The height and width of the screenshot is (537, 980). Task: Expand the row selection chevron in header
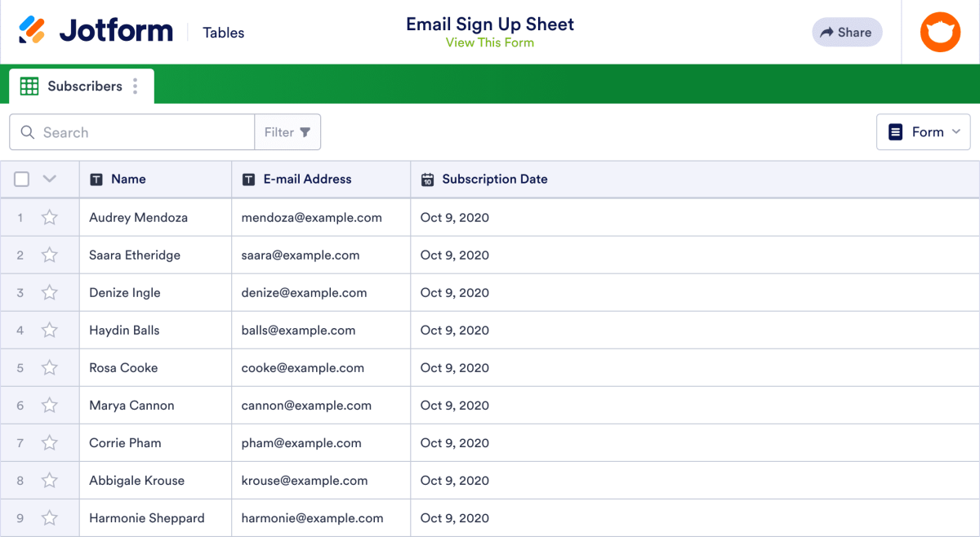[49, 179]
